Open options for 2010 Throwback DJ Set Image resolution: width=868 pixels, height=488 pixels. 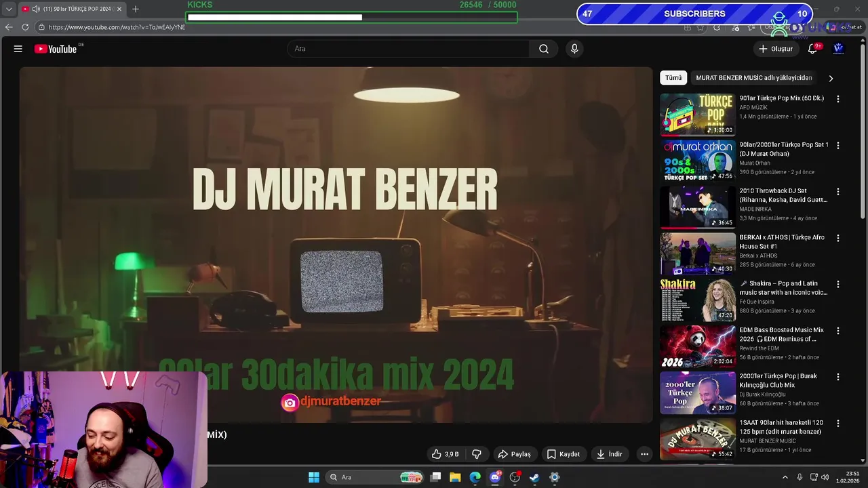click(838, 192)
